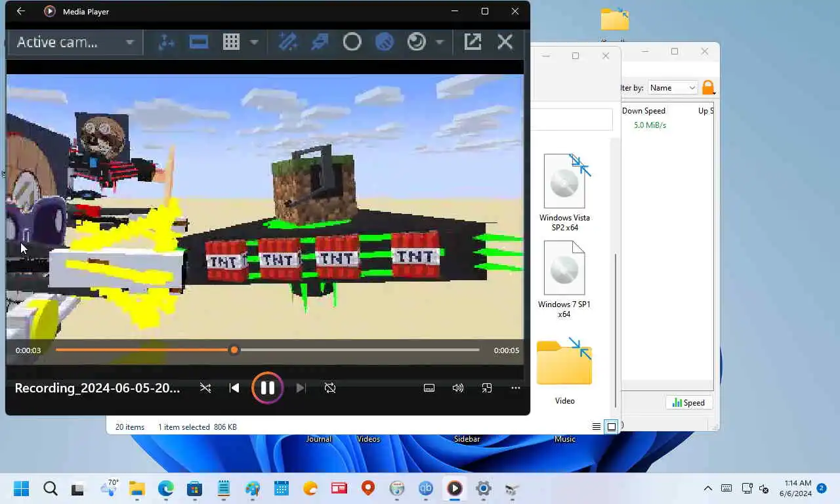Viewport: 840px width, 504px height.
Task: Sort by Down Speed column
Action: [x=644, y=111]
